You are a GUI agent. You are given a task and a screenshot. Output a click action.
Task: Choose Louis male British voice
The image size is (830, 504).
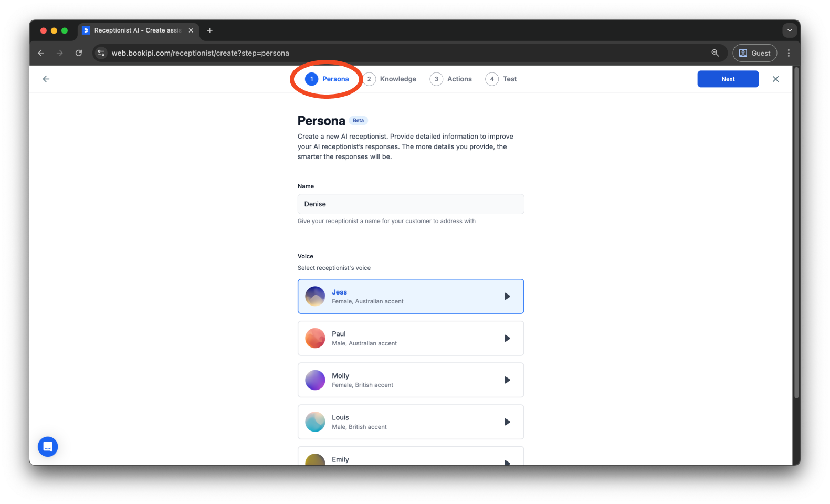(x=411, y=422)
